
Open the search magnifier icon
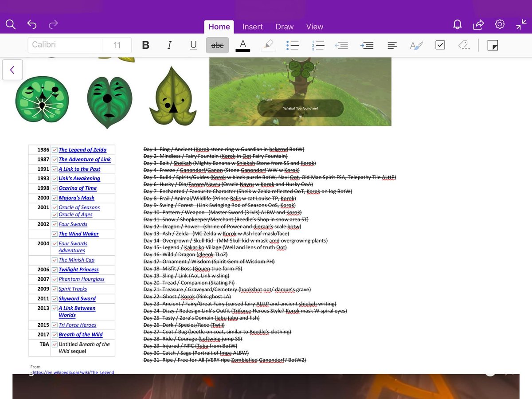click(x=11, y=25)
